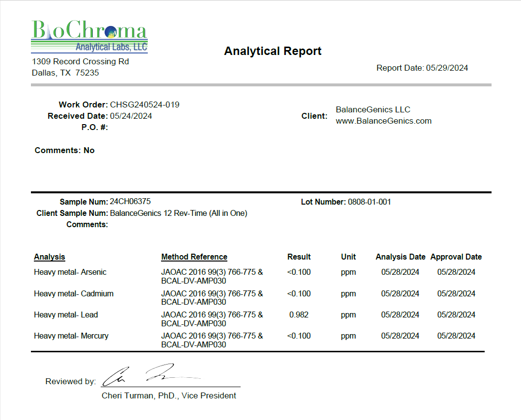Click the Heavy metal- Arsenic row label
This screenshot has height=420, width=521.
[70, 272]
